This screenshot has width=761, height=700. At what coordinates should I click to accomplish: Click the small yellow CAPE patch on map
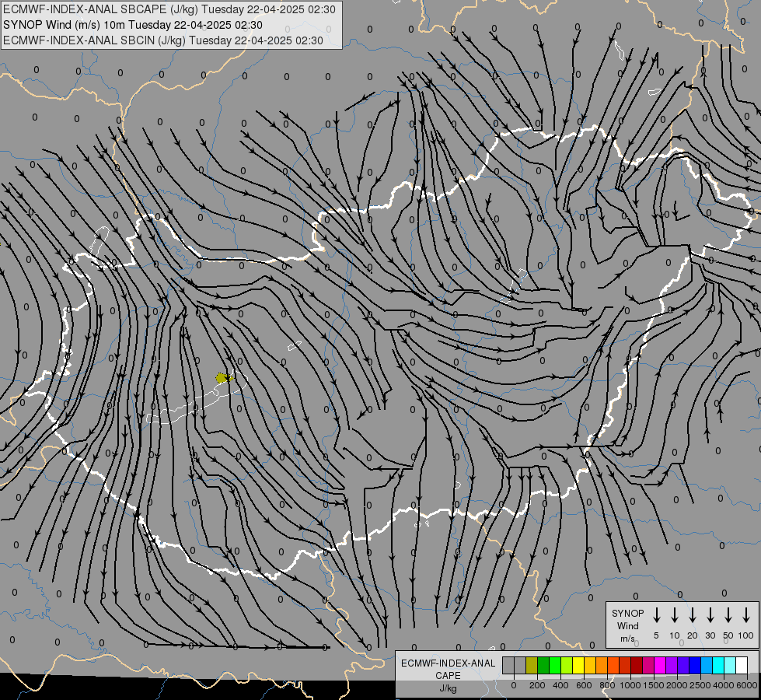pyautogui.click(x=224, y=377)
